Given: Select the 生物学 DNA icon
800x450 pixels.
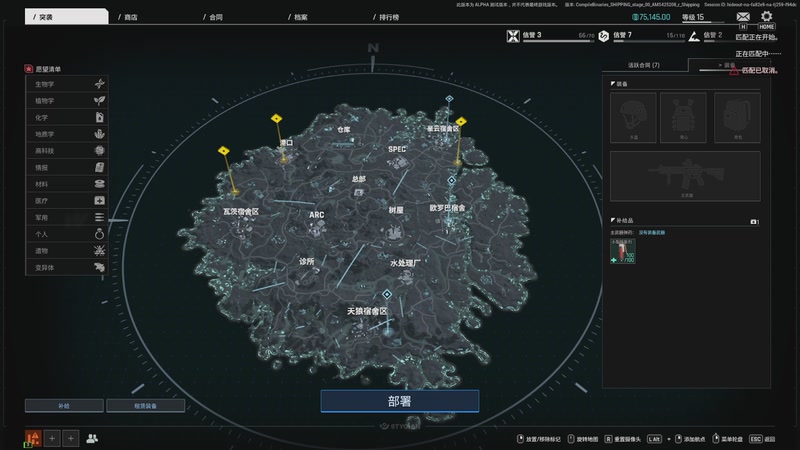Looking at the screenshot, I should [99, 84].
